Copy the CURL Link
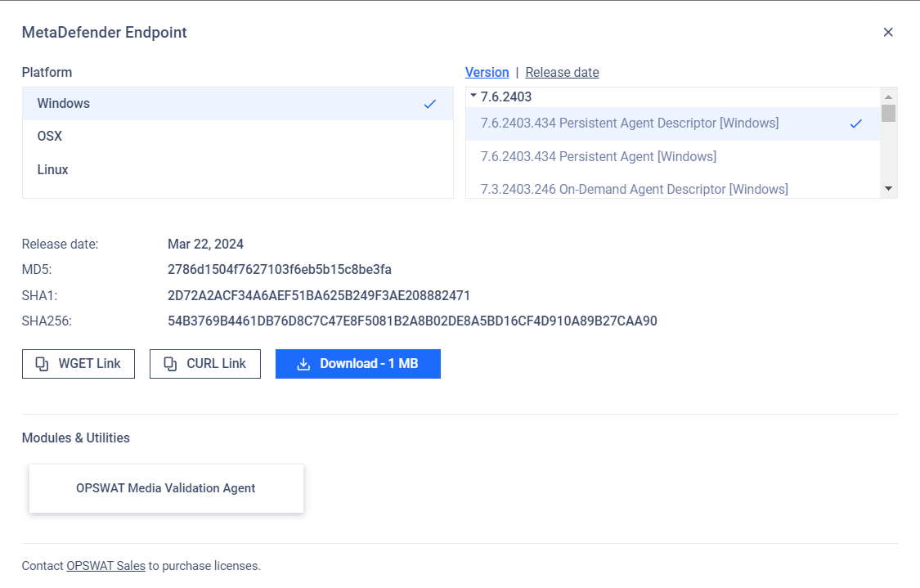 (x=205, y=364)
